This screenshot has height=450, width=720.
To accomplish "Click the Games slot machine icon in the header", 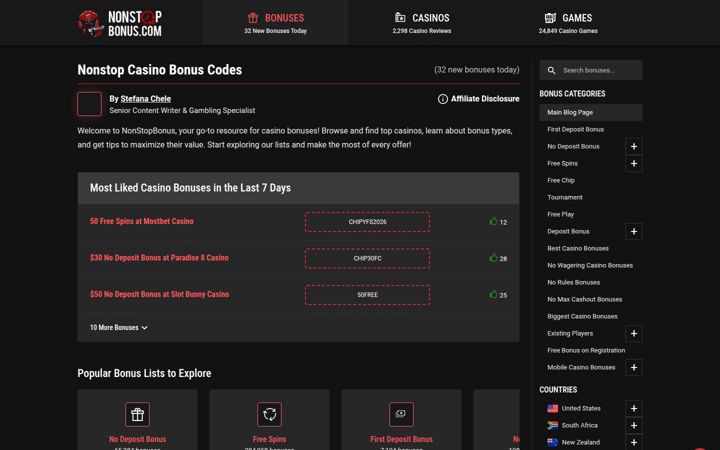I will click(550, 17).
